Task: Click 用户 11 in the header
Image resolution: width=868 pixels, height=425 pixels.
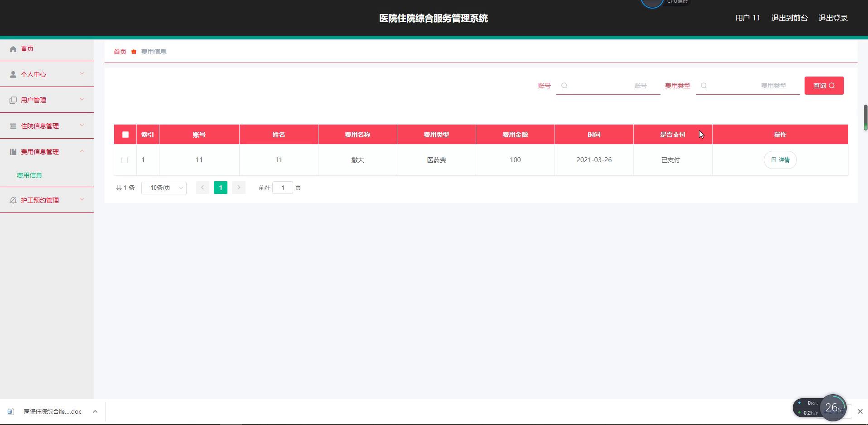Action: click(747, 18)
